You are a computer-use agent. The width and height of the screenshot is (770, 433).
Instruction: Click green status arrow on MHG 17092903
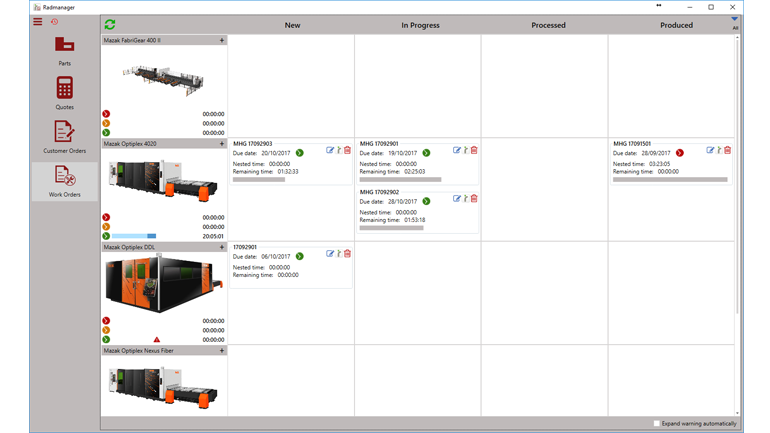pos(300,153)
